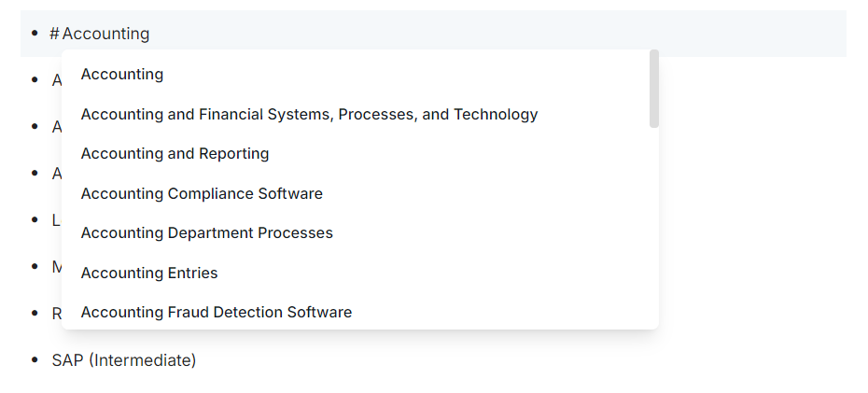
Task: Click the partially hidden item starting with "L"
Action: 56,220
